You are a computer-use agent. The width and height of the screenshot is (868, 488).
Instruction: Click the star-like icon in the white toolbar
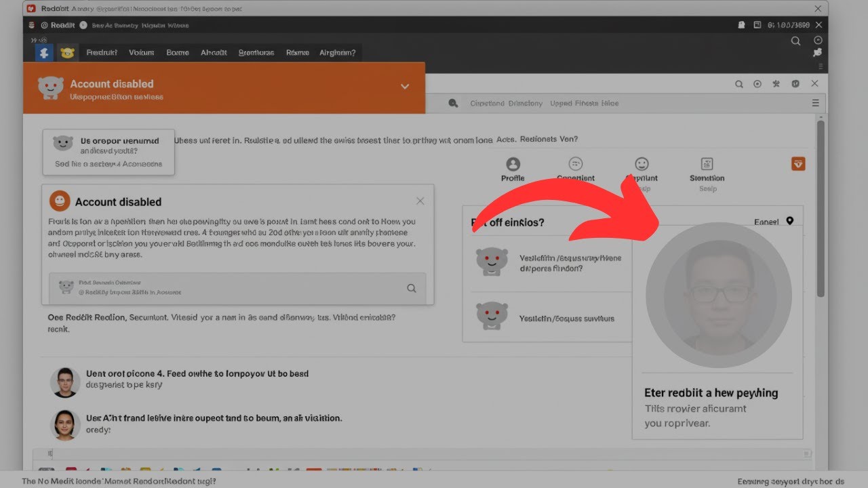tap(776, 84)
